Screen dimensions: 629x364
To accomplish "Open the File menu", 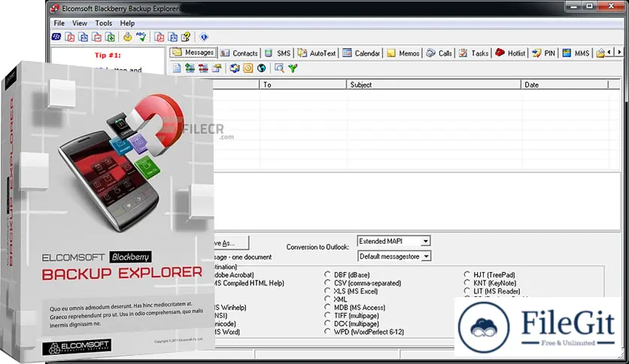I will (x=59, y=23).
